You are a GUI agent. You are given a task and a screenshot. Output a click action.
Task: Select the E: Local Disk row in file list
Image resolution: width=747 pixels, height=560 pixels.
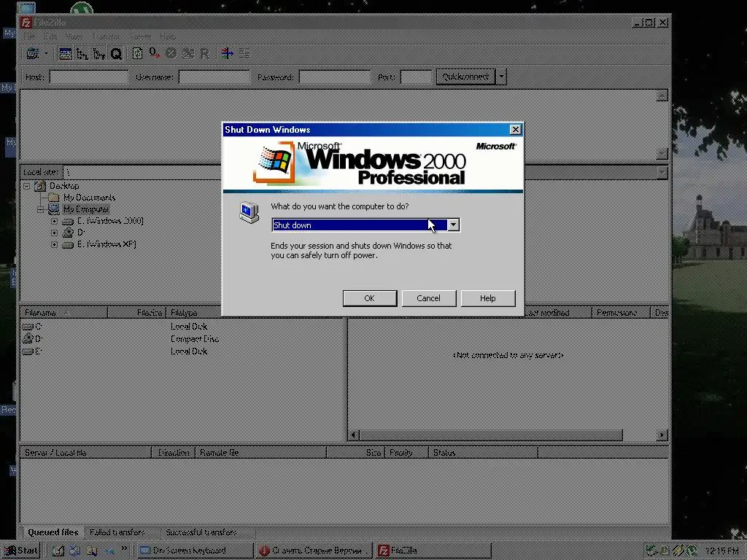coord(182,351)
